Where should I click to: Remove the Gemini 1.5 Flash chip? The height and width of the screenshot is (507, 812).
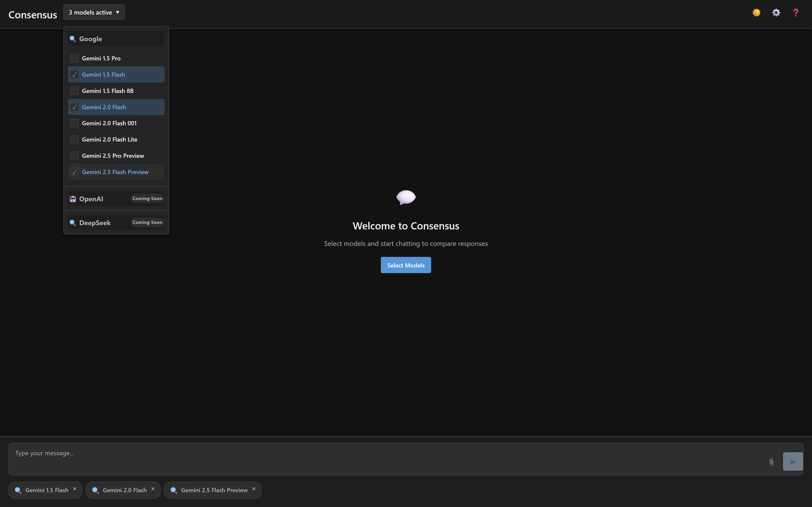pos(75,489)
